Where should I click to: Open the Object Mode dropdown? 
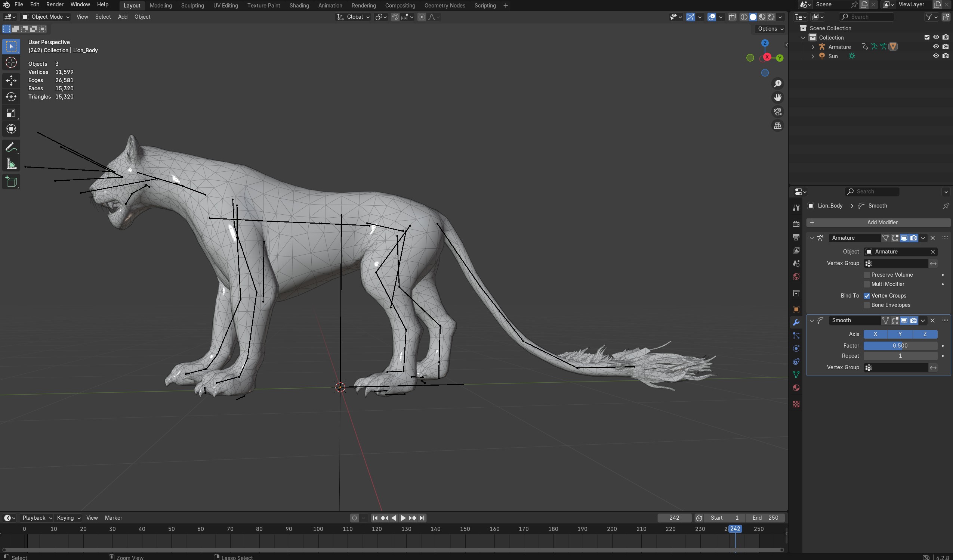coord(46,17)
